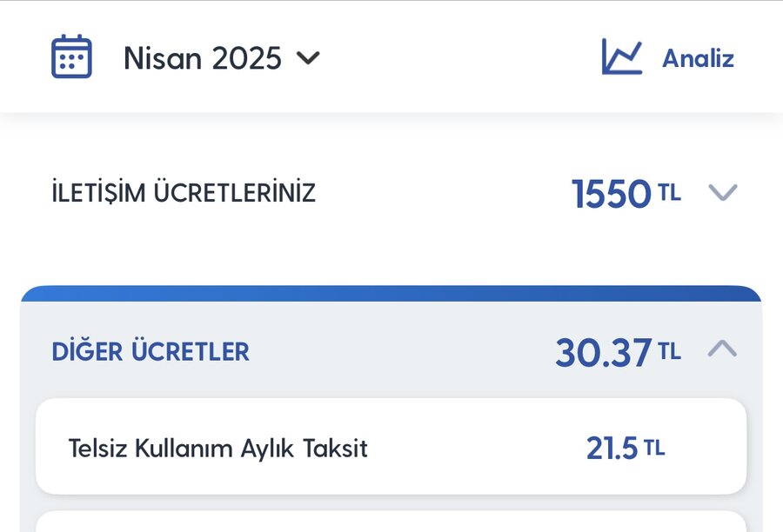Tap the TL label next to 21.5
783x532 pixels.
(x=654, y=448)
